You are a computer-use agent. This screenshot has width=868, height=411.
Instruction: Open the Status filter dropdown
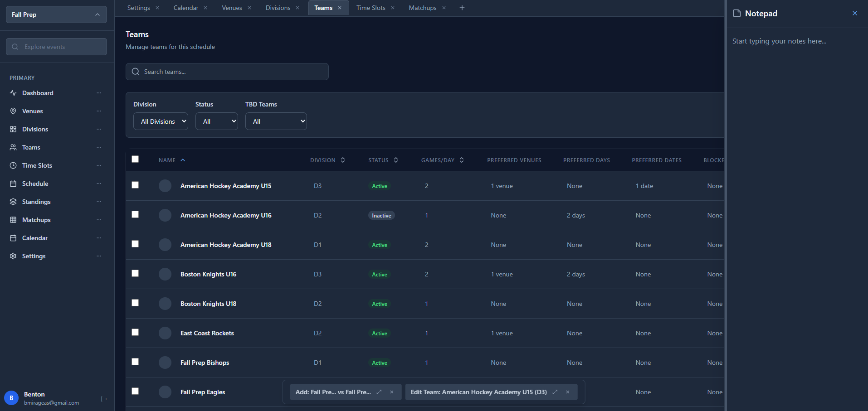pos(216,121)
